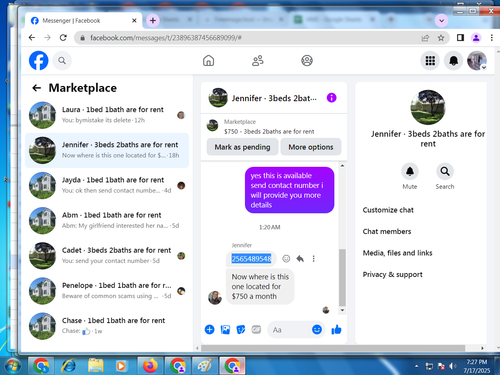Open Internet Explorer from taskbar

click(x=68, y=366)
